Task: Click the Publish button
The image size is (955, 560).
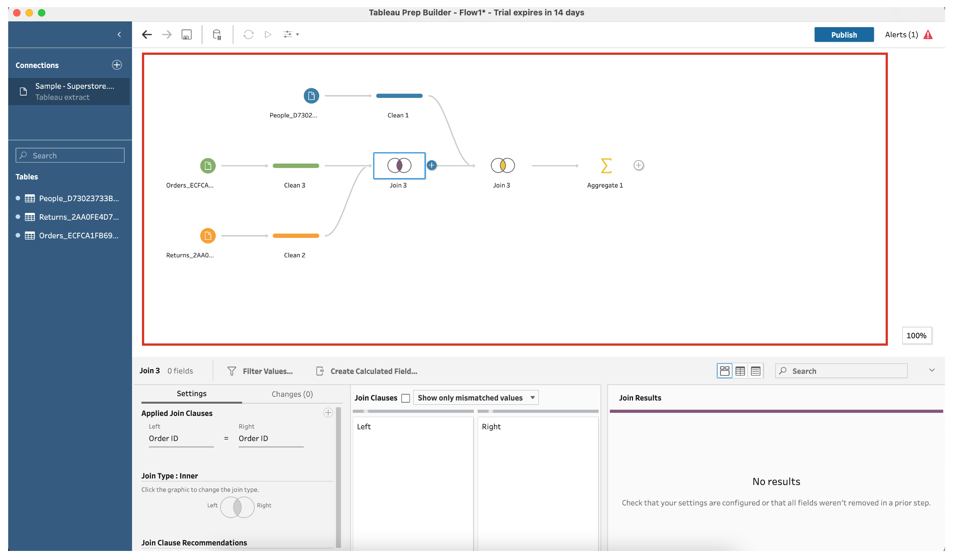Action: click(x=843, y=34)
